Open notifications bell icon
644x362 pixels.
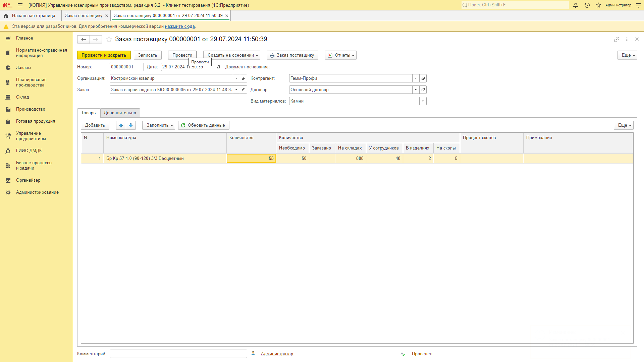[x=576, y=5]
